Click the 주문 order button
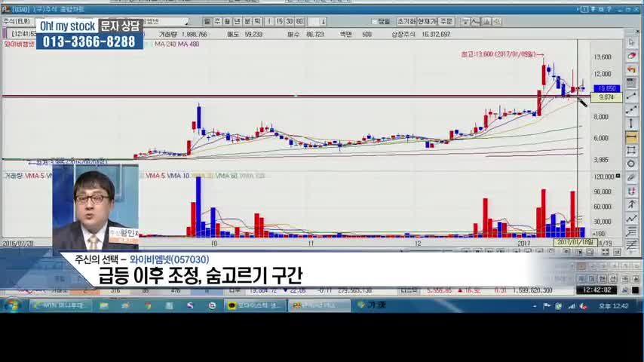Image resolution: width=644 pixels, height=362 pixels. pos(446,22)
